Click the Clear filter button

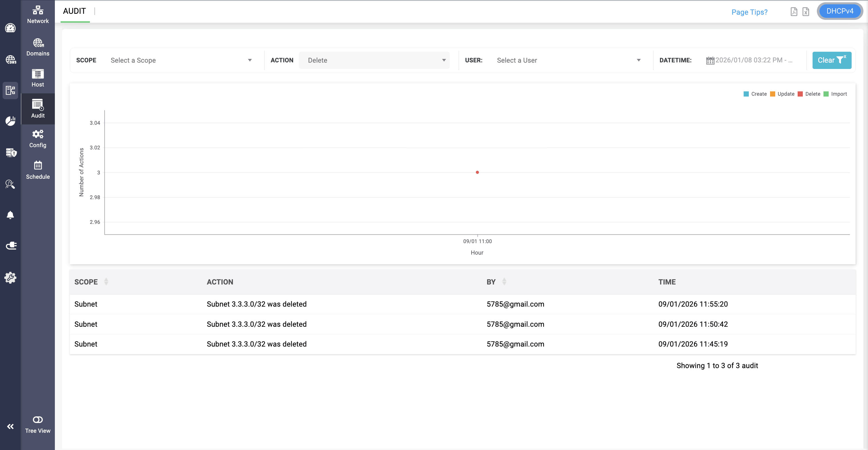tap(831, 60)
